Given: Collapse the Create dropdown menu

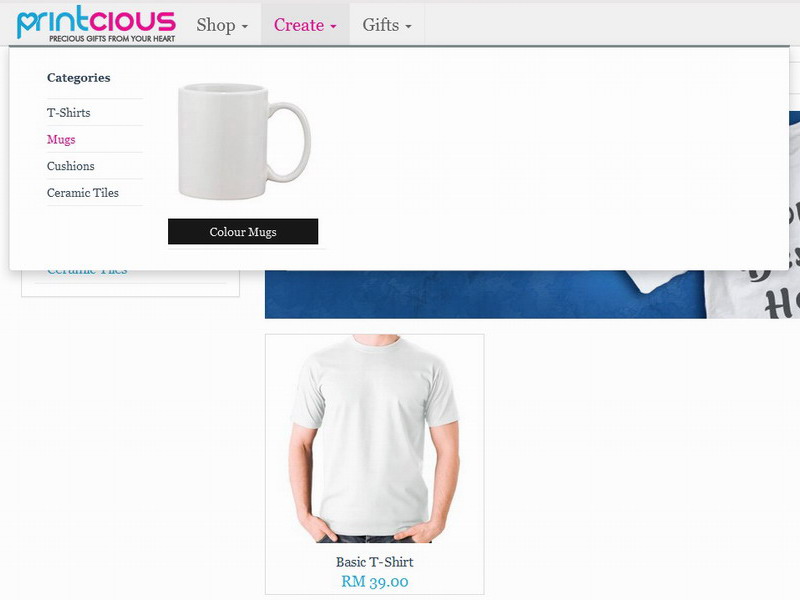Looking at the screenshot, I should (305, 24).
